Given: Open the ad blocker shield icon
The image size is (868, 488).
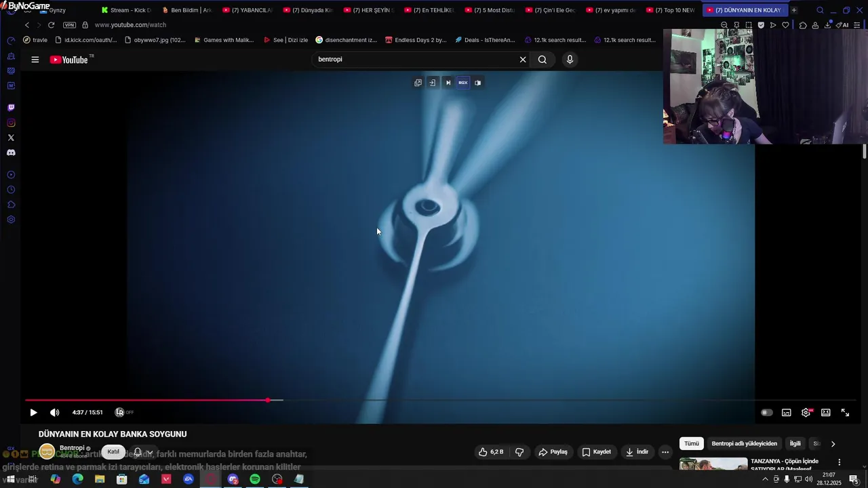Looking at the screenshot, I should (761, 25).
